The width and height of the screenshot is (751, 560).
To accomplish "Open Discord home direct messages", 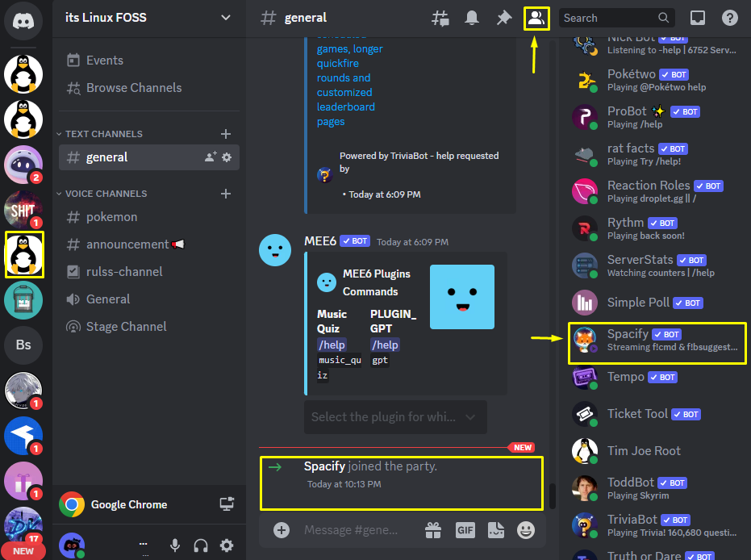I will (23, 21).
